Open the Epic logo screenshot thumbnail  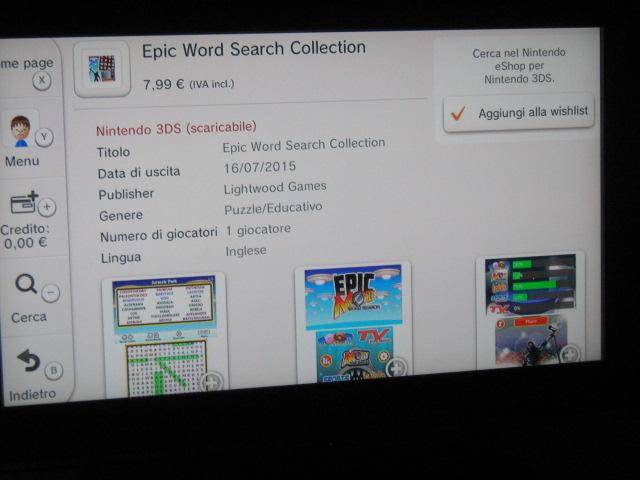point(354,322)
